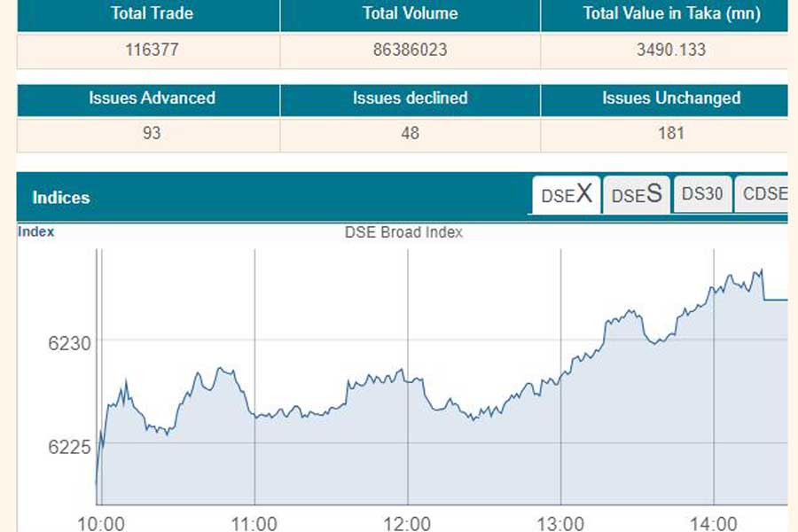Open the DSES index tab

click(635, 194)
